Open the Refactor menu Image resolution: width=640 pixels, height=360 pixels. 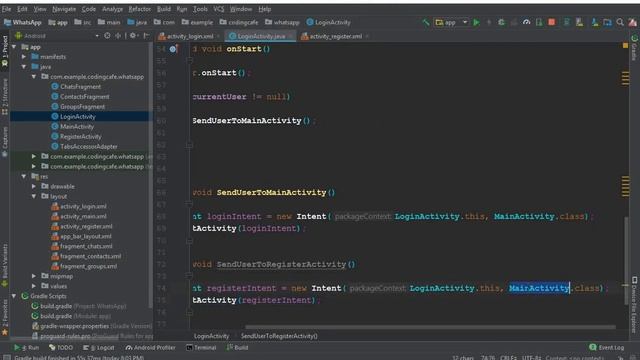pyautogui.click(x=140, y=9)
